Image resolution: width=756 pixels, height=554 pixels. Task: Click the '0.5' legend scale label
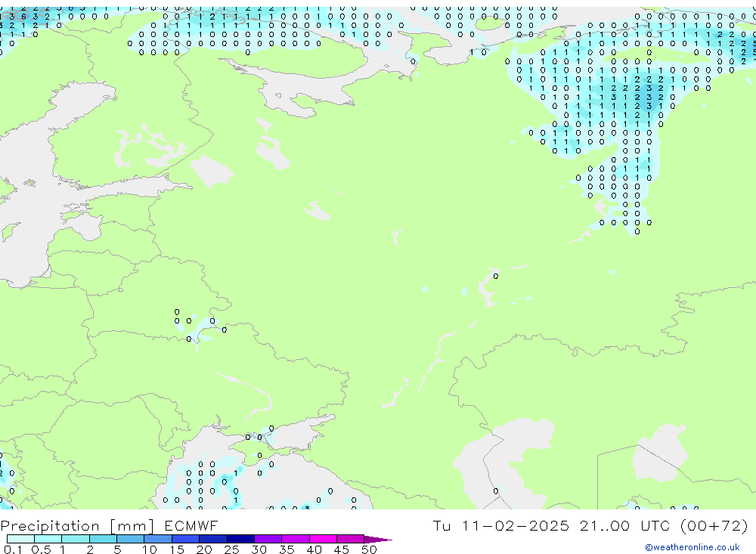pos(41,549)
